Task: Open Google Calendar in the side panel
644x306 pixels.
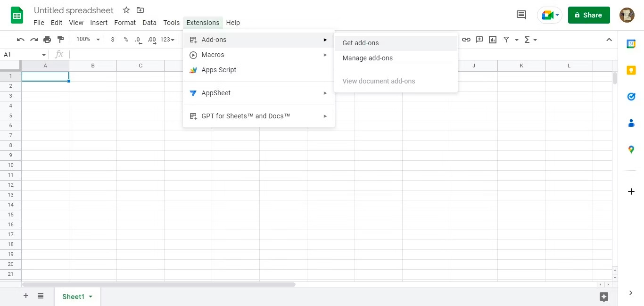Action: tap(631, 43)
